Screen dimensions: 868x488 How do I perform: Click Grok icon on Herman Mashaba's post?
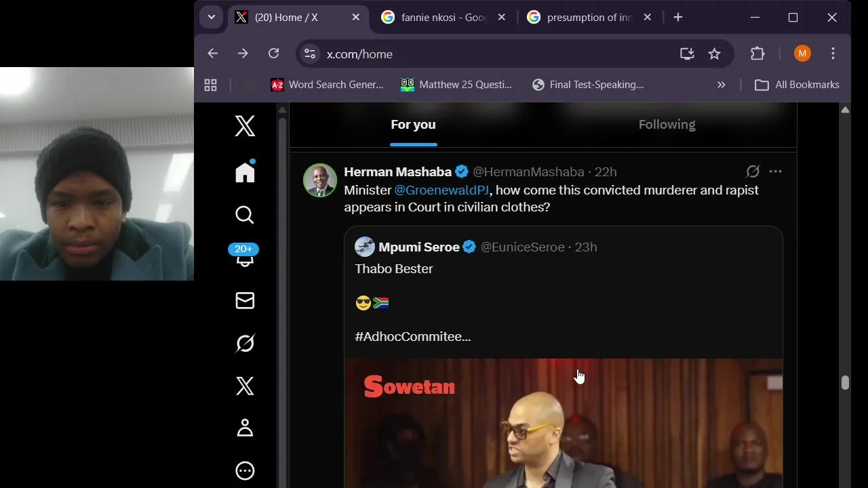pos(753,171)
